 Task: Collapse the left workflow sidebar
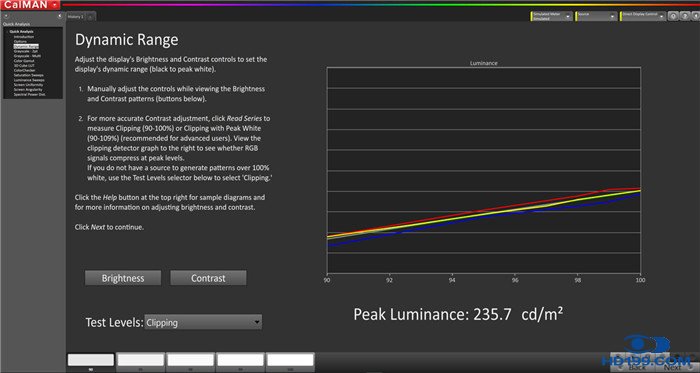(x=60, y=16)
